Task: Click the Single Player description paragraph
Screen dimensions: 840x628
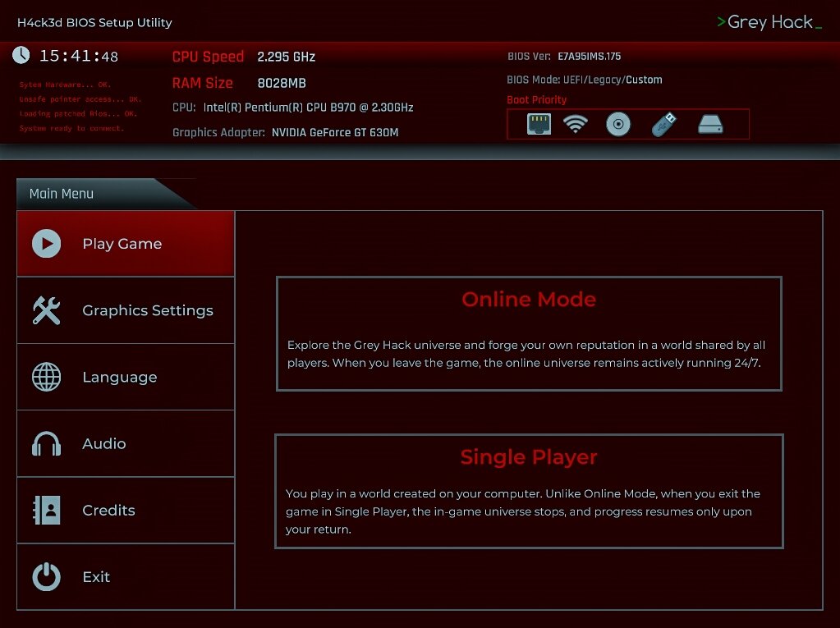Action: pyautogui.click(x=523, y=511)
